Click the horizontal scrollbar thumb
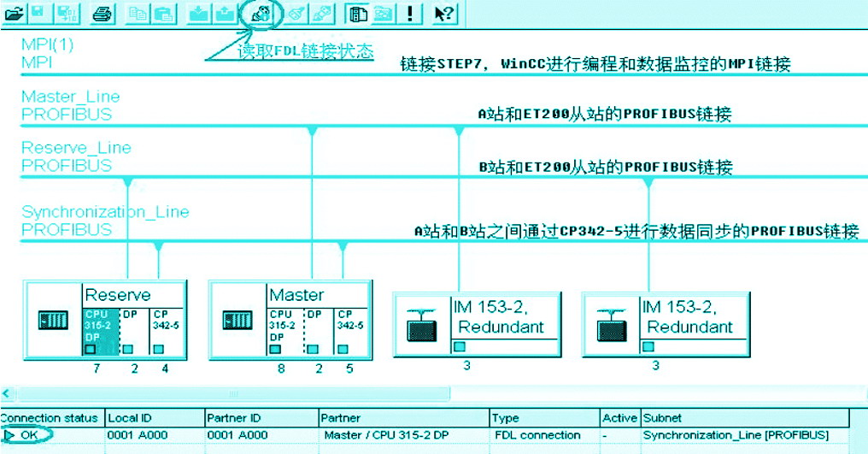The width and height of the screenshot is (868, 454). pyautogui.click(x=233, y=393)
